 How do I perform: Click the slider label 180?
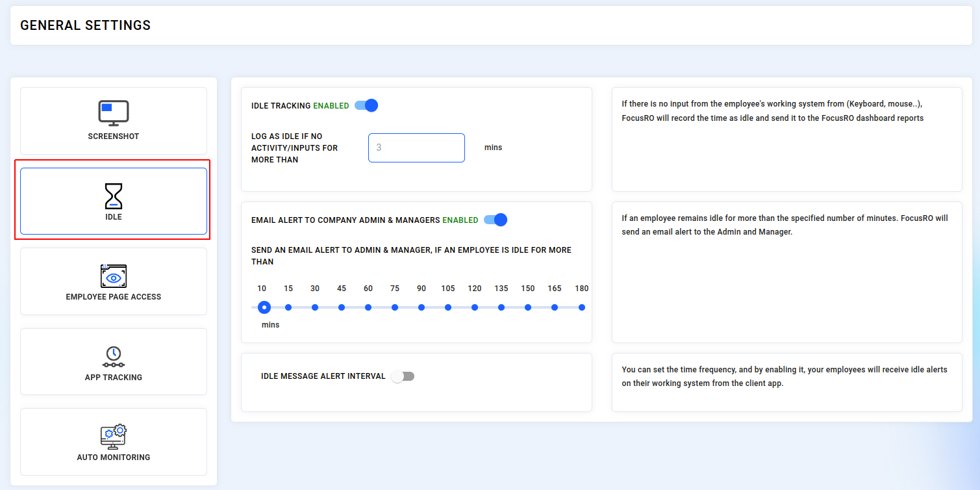(x=582, y=289)
